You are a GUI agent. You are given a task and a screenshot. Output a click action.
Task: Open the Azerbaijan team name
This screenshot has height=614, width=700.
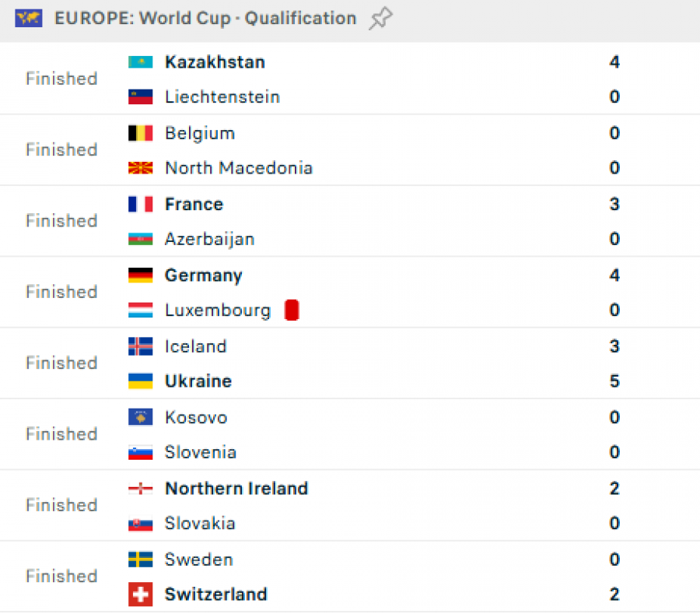point(209,240)
